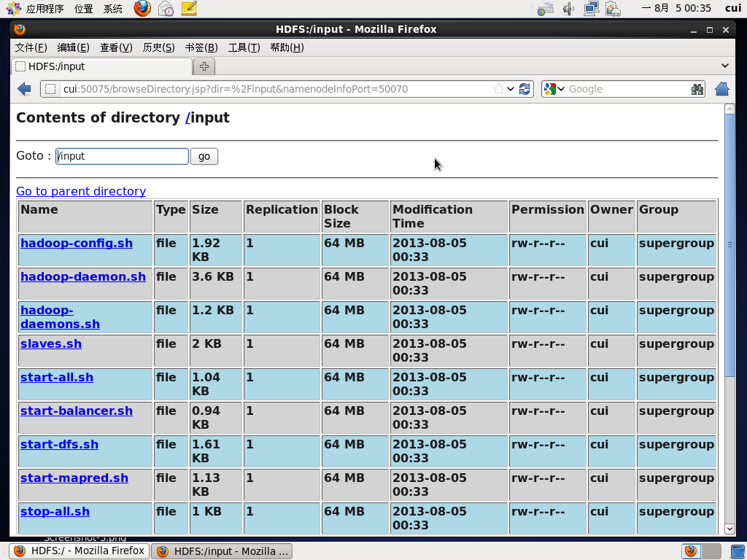This screenshot has height=560, width=747.
Task: Open a new tab with plus button
Action: tap(204, 66)
